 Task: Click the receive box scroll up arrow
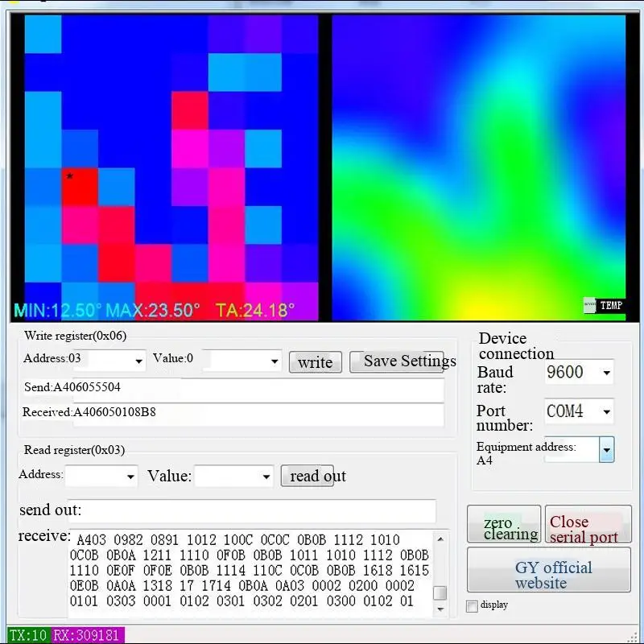coord(440,539)
